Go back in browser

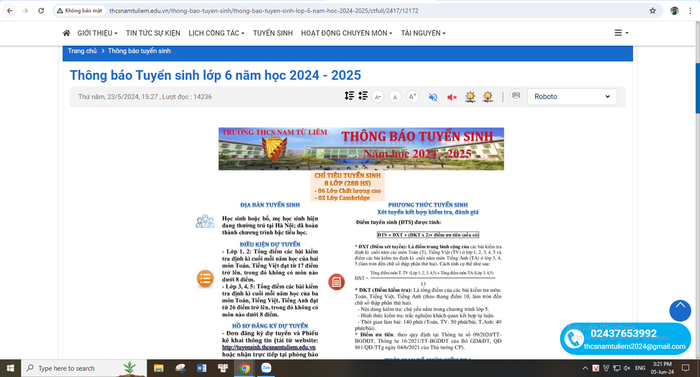pos(10,11)
